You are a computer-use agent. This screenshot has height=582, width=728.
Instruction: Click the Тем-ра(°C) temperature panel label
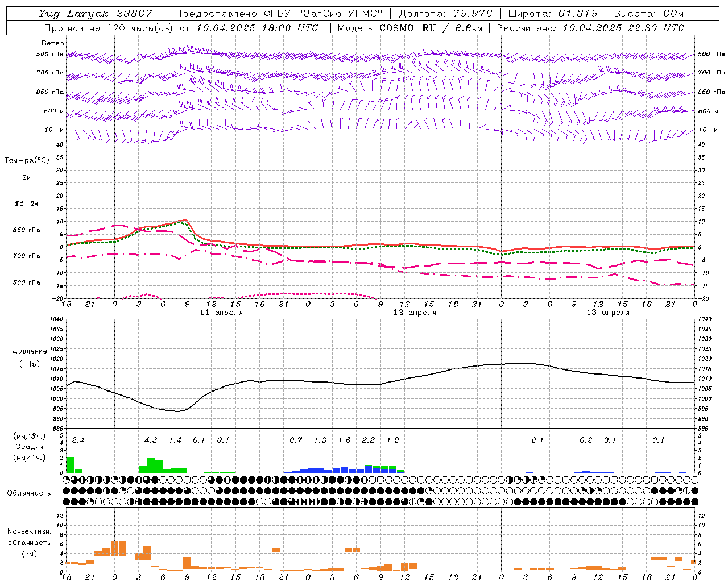point(27,161)
